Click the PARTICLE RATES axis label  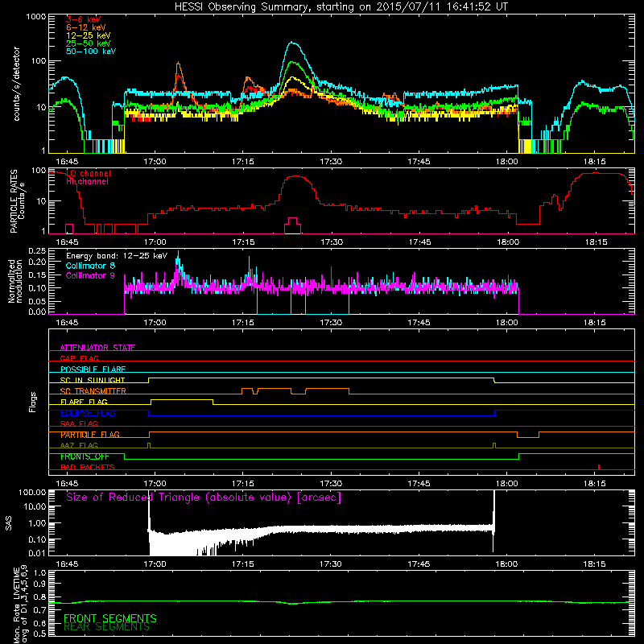14,201
